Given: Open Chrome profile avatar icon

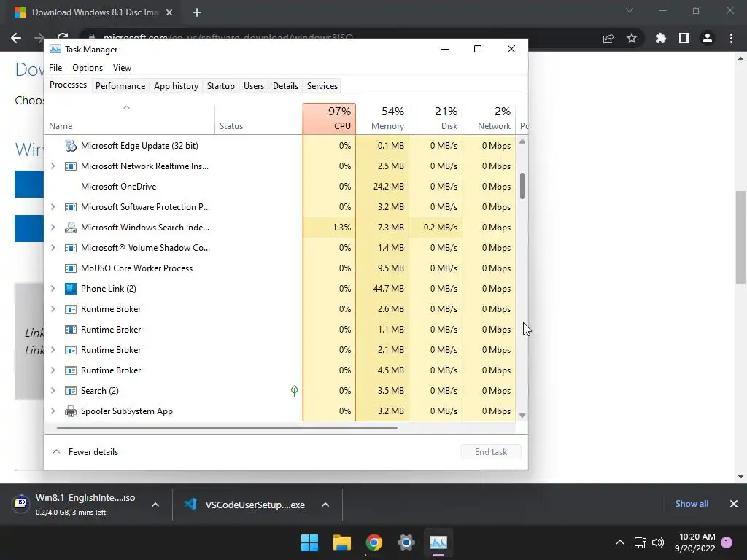Looking at the screenshot, I should pos(708,38).
